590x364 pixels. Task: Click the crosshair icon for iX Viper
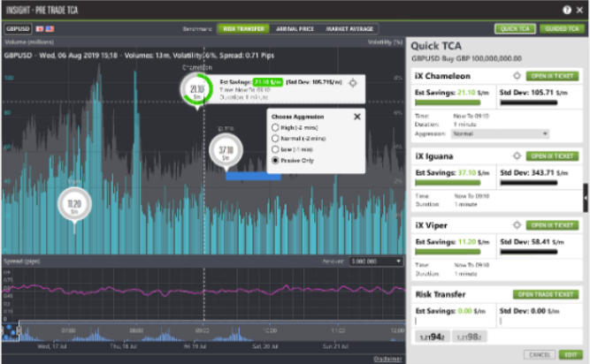(x=517, y=225)
